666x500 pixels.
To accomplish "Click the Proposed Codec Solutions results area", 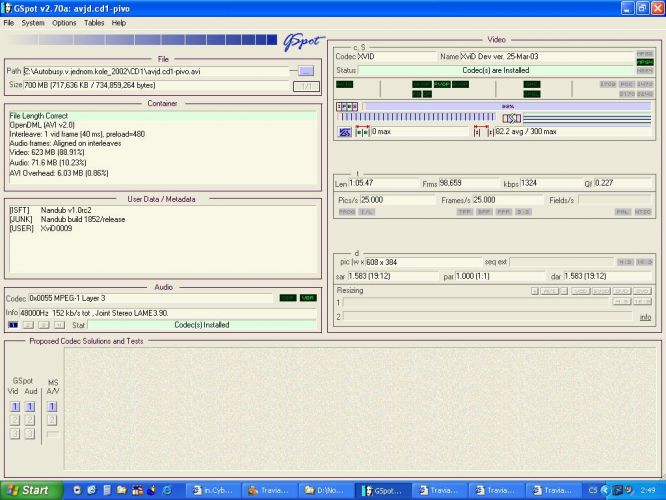I will (361, 409).
